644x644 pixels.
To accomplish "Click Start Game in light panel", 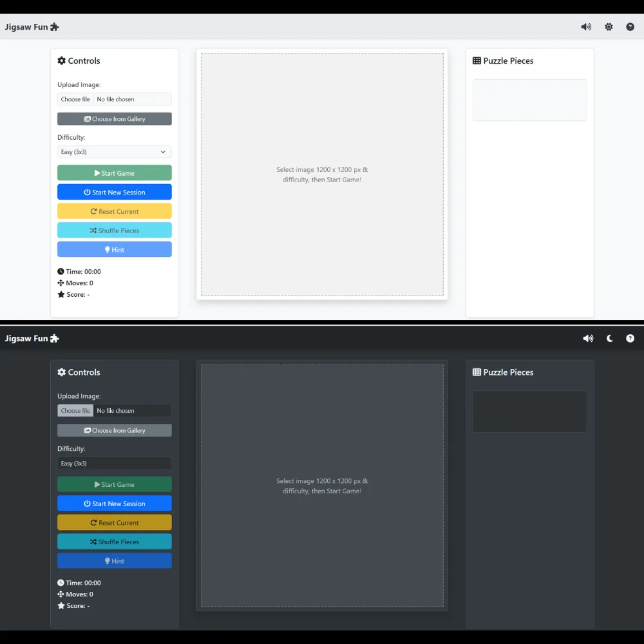I will [x=115, y=173].
